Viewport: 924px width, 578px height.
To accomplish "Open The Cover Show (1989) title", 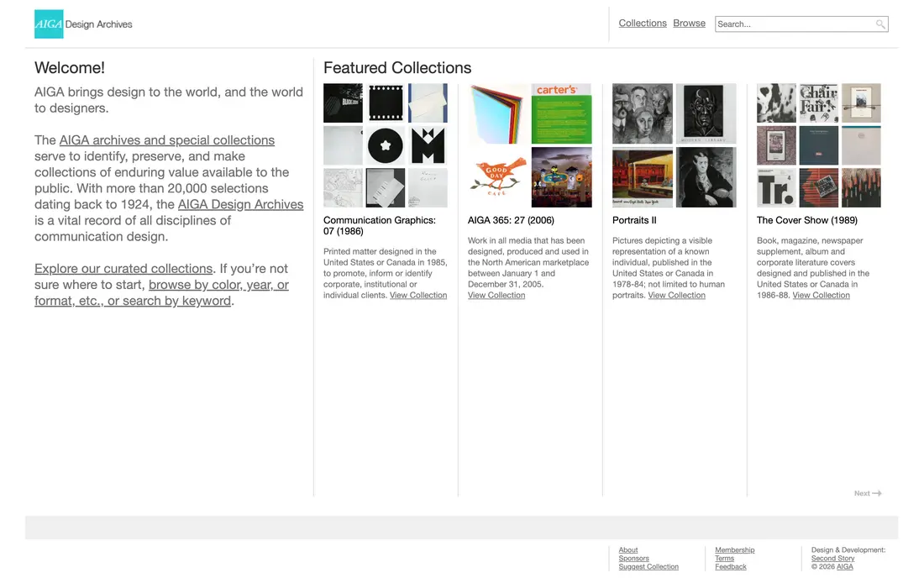I will click(x=806, y=220).
